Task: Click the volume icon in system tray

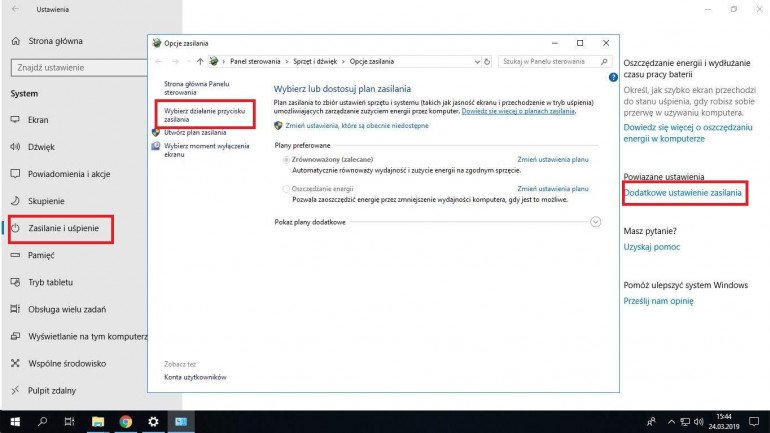Action: pyautogui.click(x=699, y=422)
